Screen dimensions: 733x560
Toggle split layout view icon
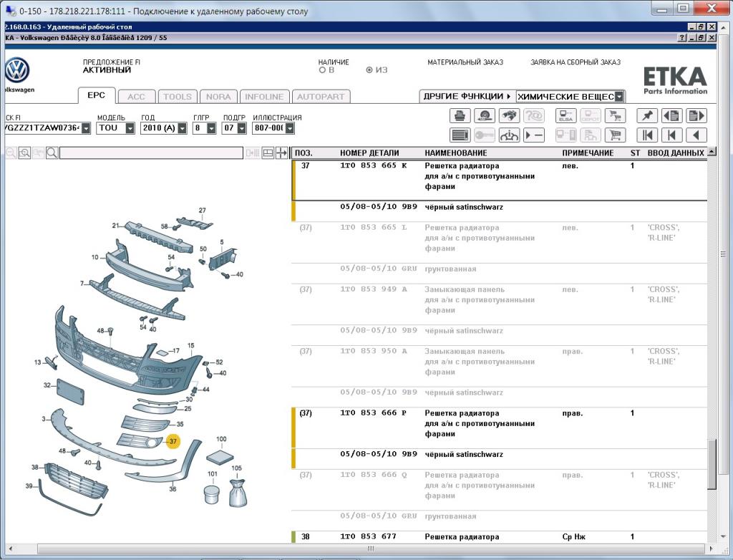(268, 153)
